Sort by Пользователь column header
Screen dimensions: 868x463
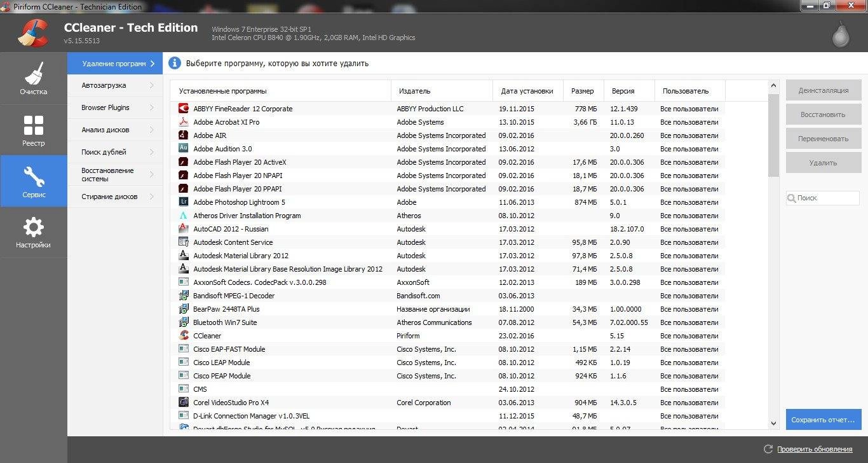(x=689, y=91)
